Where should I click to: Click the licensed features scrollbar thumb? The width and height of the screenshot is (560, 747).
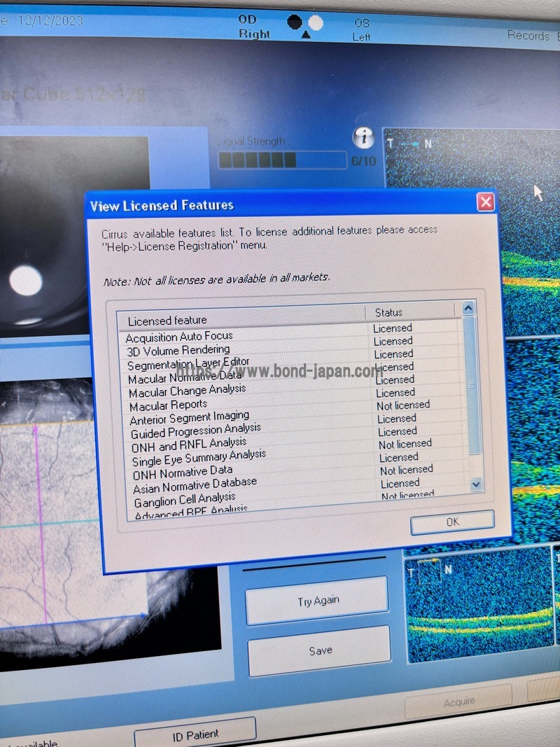tap(472, 384)
